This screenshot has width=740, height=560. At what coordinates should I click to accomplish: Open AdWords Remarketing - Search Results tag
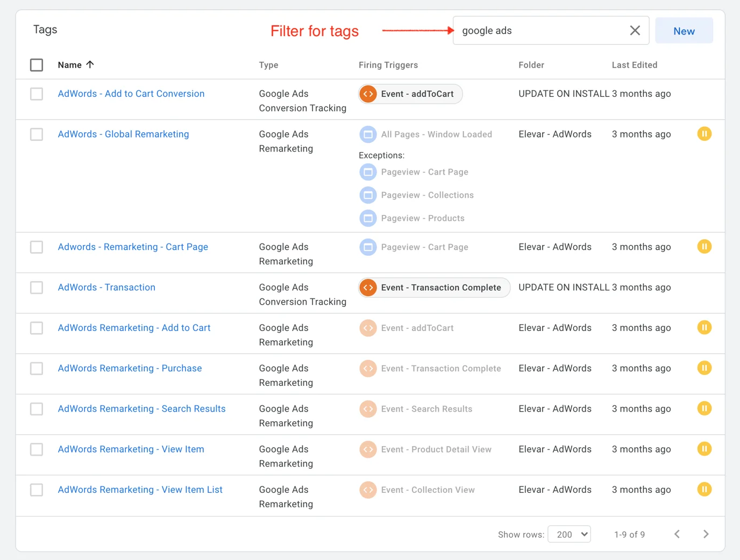tap(141, 408)
